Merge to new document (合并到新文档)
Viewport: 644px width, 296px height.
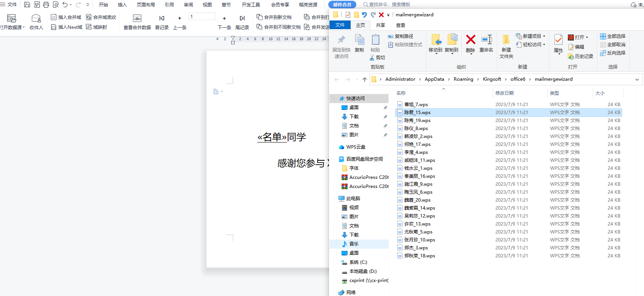point(274,17)
